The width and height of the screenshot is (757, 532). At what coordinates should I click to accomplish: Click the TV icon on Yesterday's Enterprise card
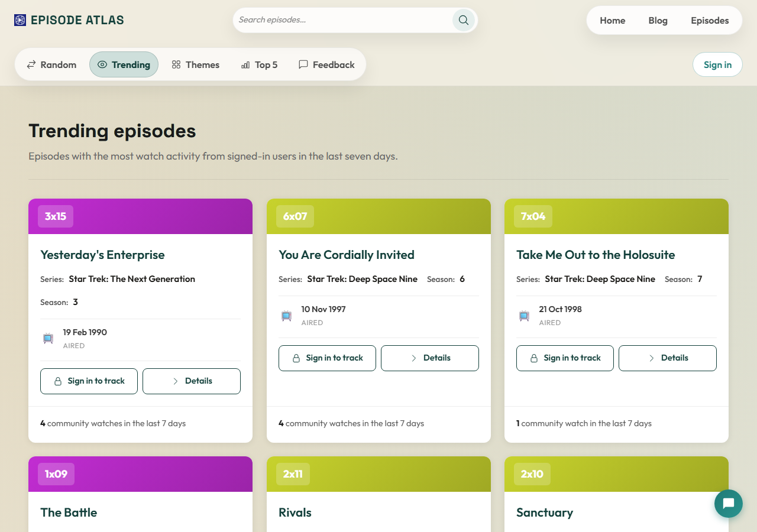(x=48, y=339)
